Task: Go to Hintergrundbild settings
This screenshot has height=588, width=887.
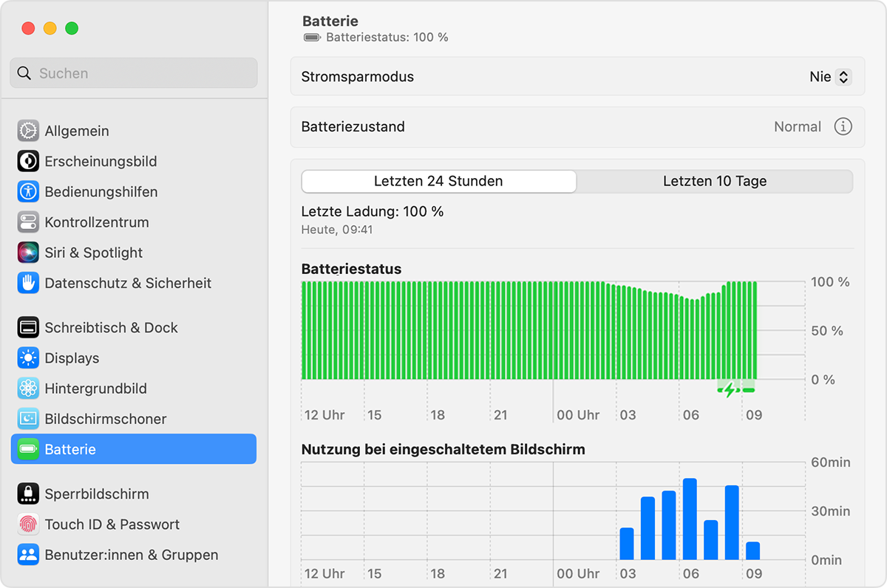Action: point(95,389)
